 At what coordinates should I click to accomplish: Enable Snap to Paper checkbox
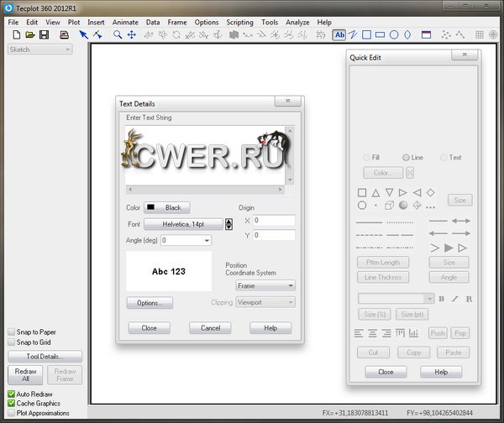12,332
